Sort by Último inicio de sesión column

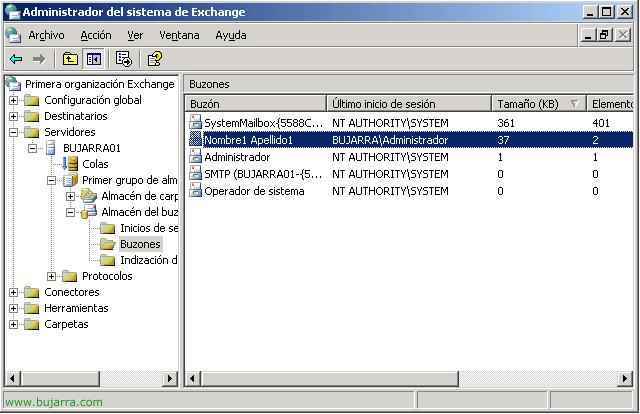click(409, 104)
